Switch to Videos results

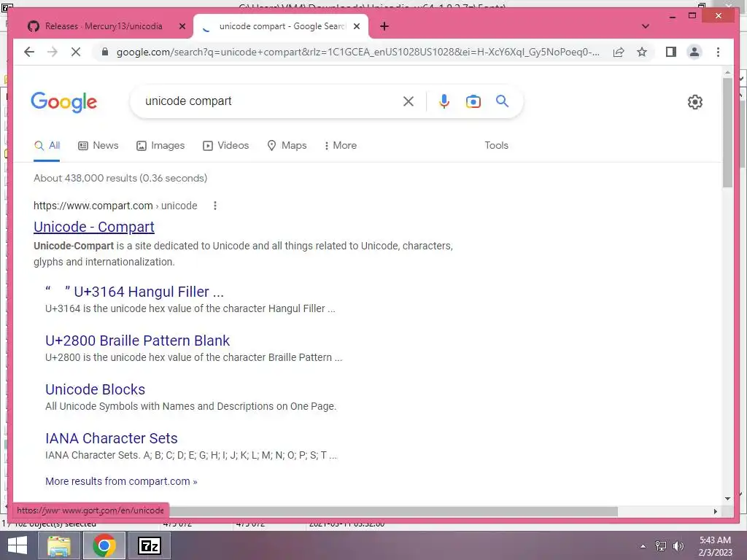(x=226, y=146)
